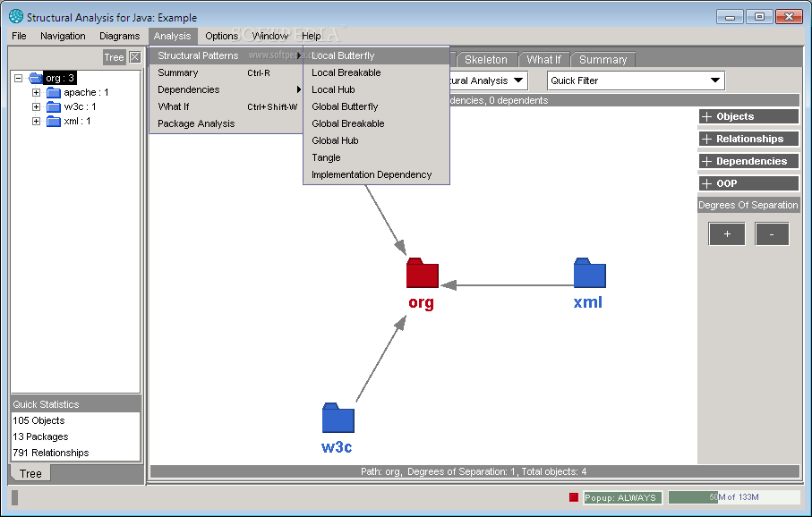Open the Diagrams menu
812x517 pixels.
point(120,36)
